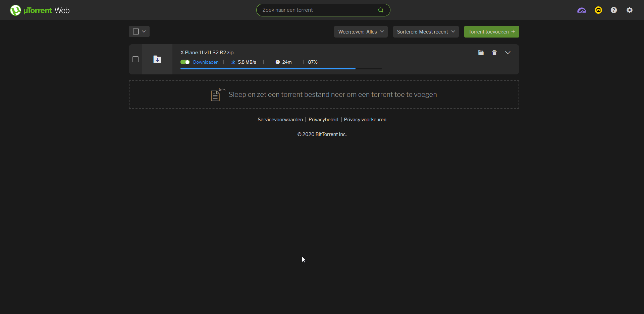The height and width of the screenshot is (314, 644).
Task: Open the folder for X.Plane torrent
Action: (x=481, y=53)
